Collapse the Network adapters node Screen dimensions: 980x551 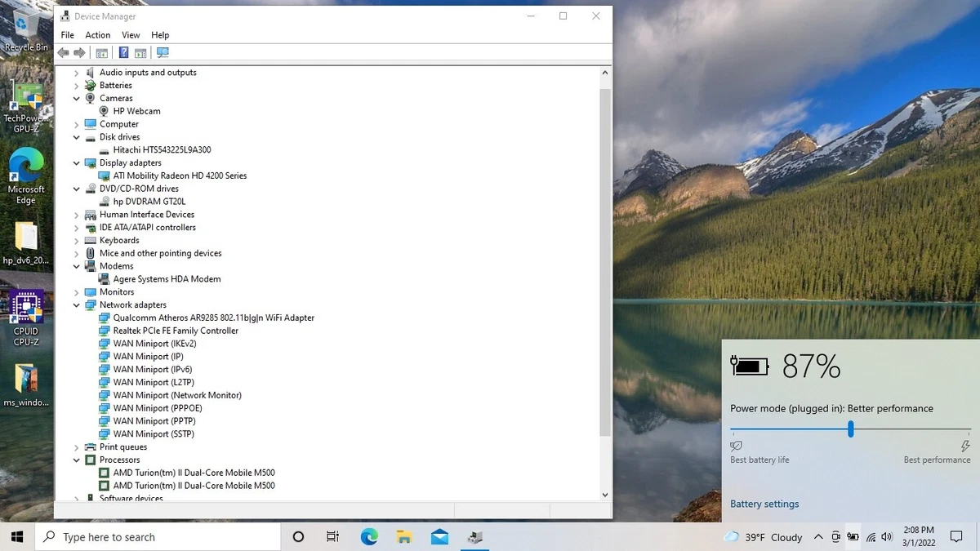[x=77, y=305]
